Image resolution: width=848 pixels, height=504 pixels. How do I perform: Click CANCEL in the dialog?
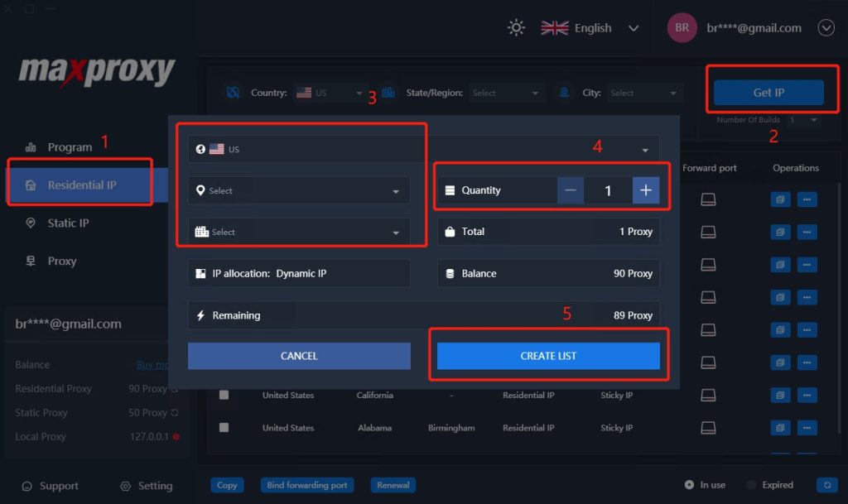[299, 356]
